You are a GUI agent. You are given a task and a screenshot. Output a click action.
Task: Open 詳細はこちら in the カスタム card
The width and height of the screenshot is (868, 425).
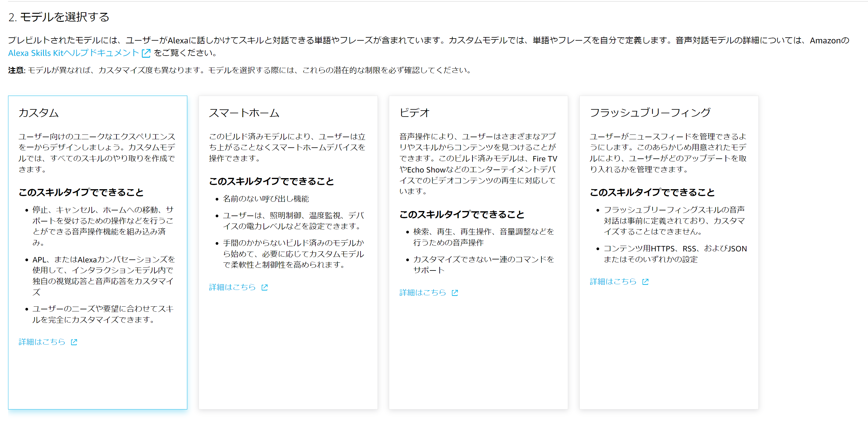coord(42,342)
